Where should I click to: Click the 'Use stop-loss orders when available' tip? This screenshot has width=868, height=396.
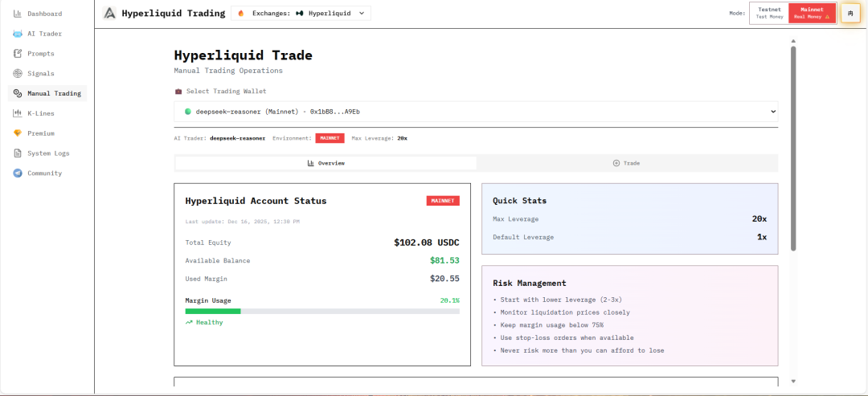pyautogui.click(x=567, y=338)
